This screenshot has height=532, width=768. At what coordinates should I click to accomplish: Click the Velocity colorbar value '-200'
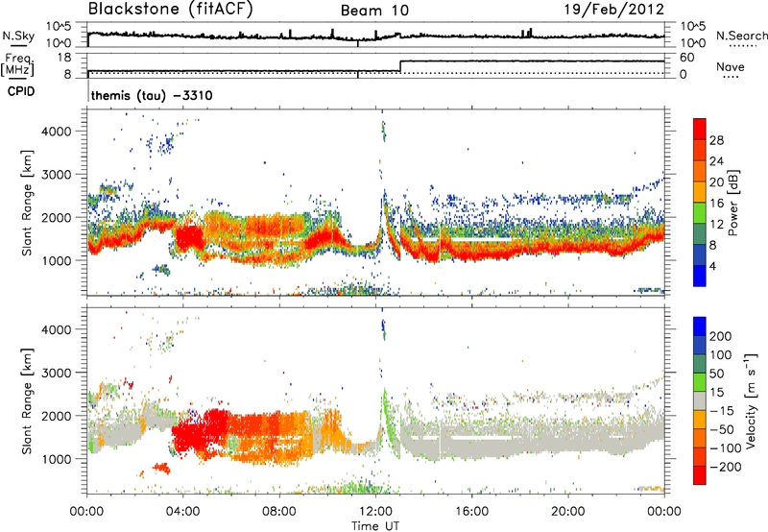coord(725,467)
